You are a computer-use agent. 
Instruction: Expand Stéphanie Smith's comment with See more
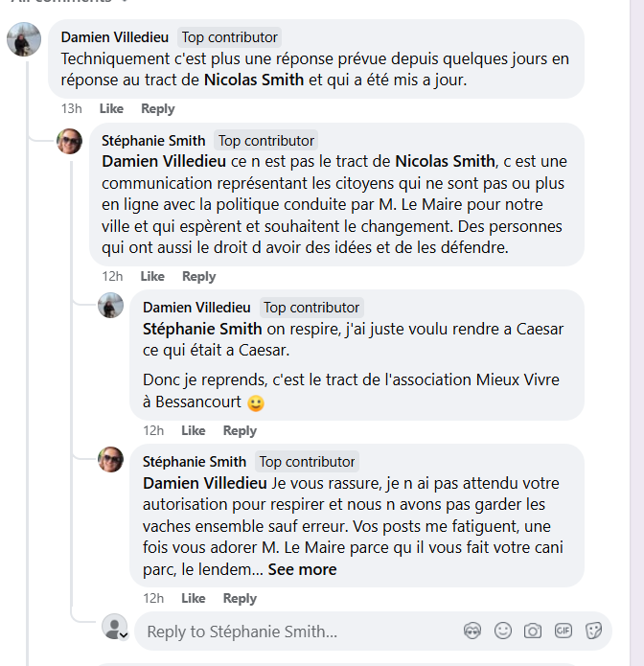click(x=302, y=569)
